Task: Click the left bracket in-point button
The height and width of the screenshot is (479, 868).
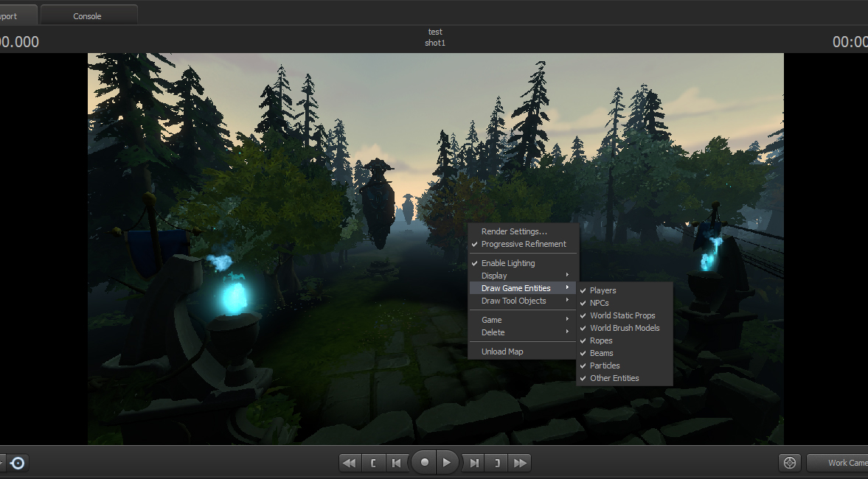Action: pos(373,463)
